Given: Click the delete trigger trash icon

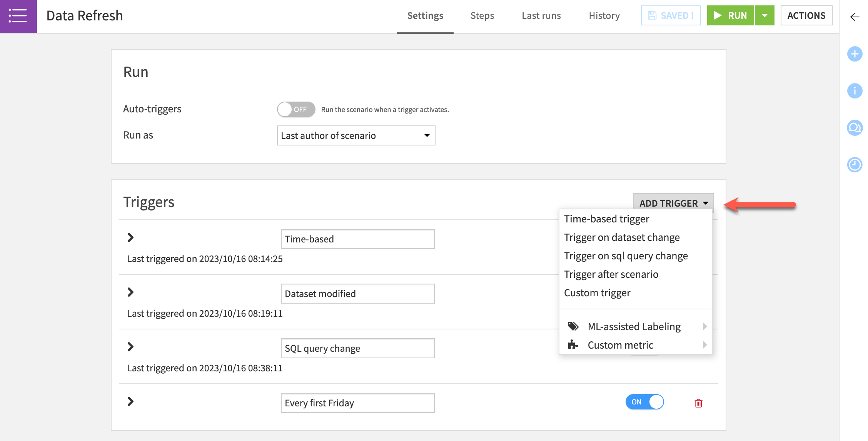Looking at the screenshot, I should [699, 403].
